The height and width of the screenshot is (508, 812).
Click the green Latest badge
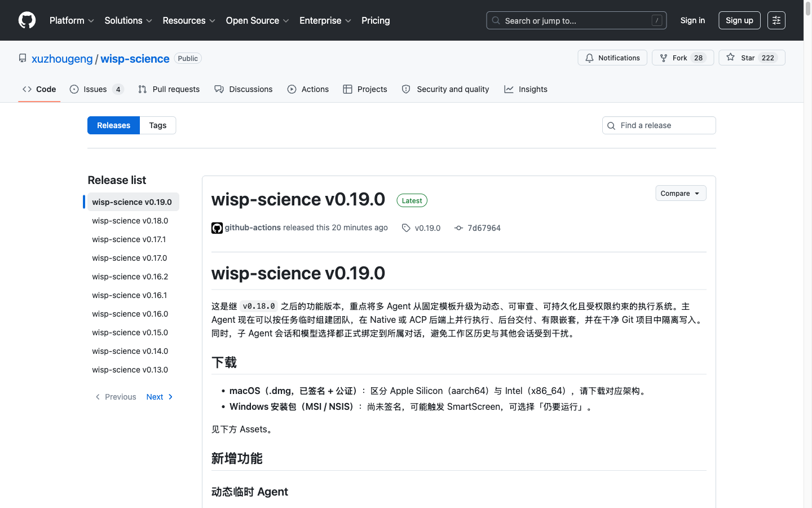tap(412, 200)
